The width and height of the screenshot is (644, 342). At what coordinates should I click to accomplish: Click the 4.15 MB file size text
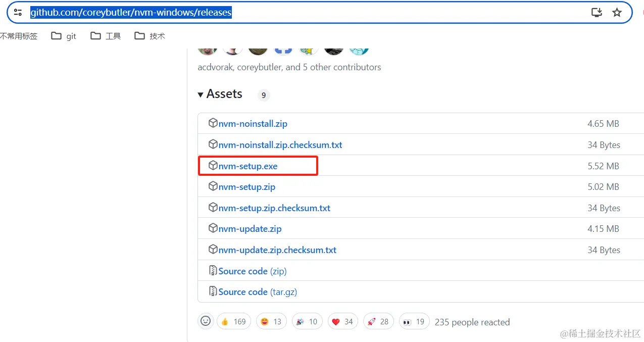603,229
